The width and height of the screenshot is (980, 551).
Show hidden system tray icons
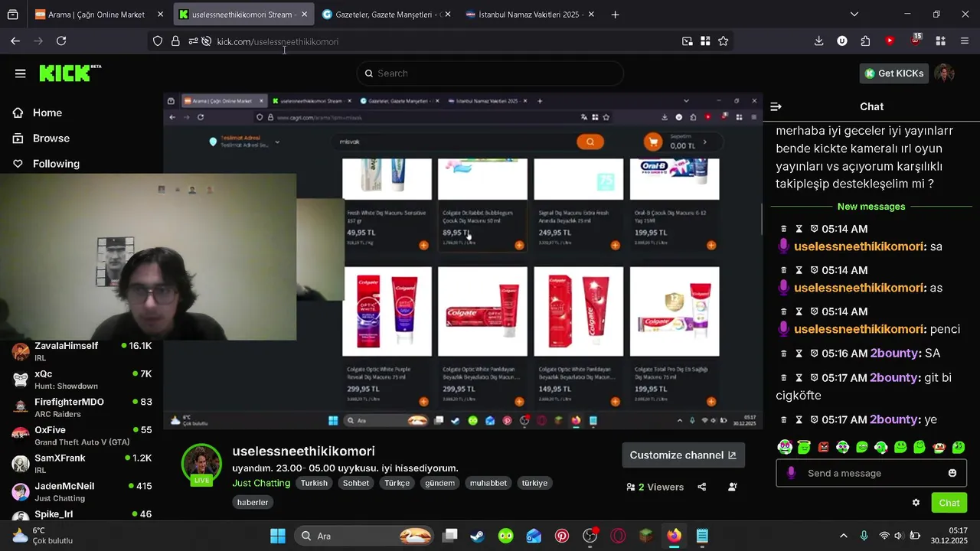tap(844, 536)
